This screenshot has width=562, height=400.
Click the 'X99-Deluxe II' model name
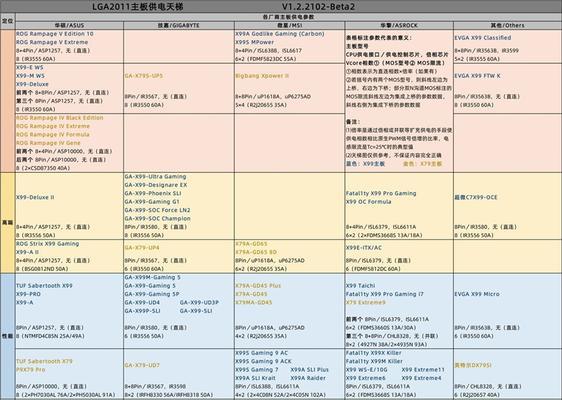(35, 197)
